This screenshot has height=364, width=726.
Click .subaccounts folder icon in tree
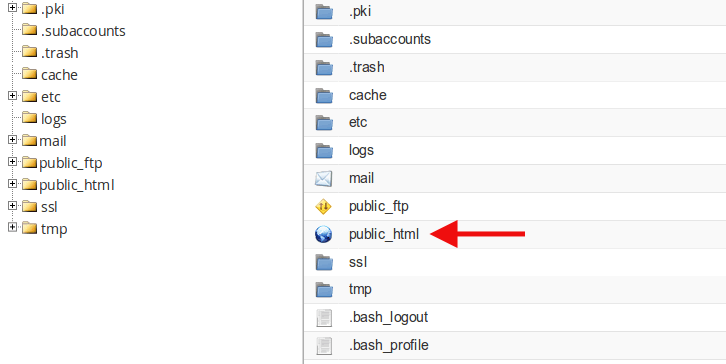coord(29,30)
